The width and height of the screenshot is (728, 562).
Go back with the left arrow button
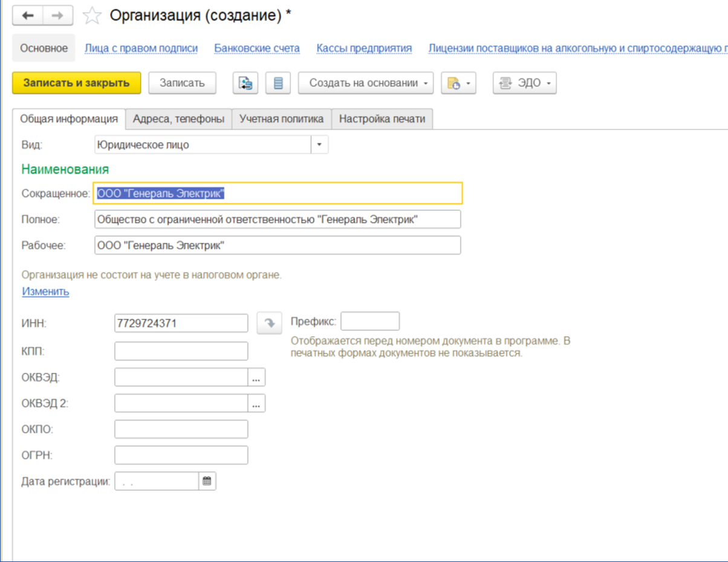(x=28, y=16)
